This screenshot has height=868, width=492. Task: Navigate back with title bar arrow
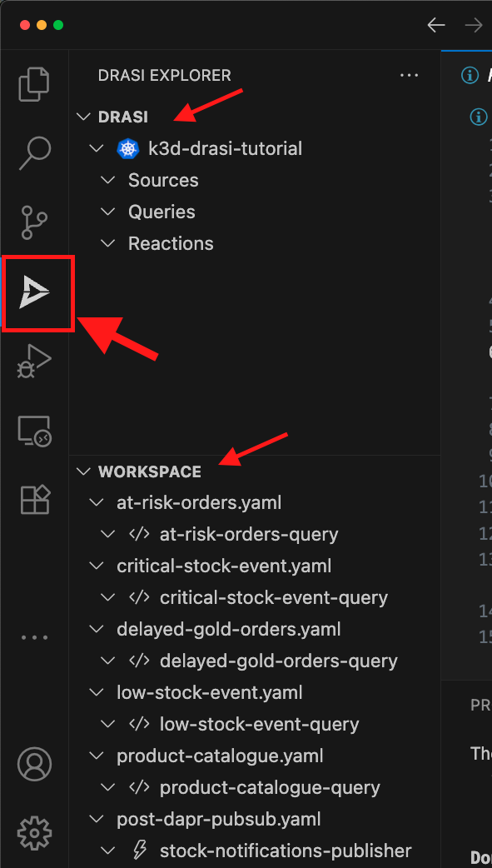[436, 25]
